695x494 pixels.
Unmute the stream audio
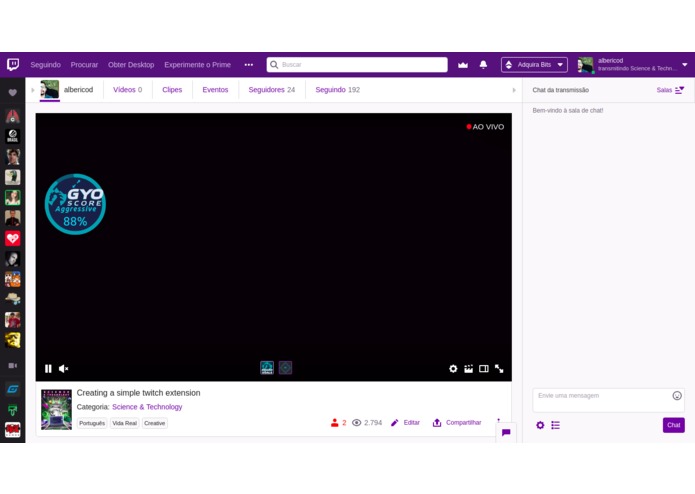click(x=63, y=369)
